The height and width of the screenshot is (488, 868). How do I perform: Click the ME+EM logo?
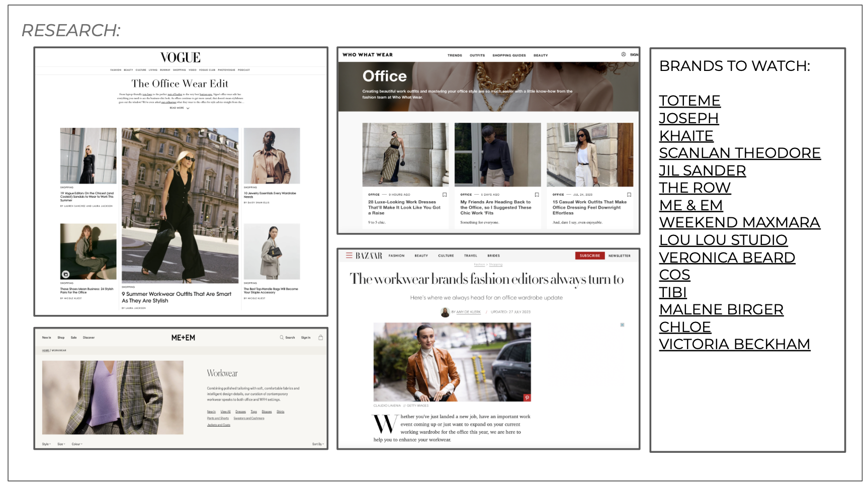click(183, 338)
